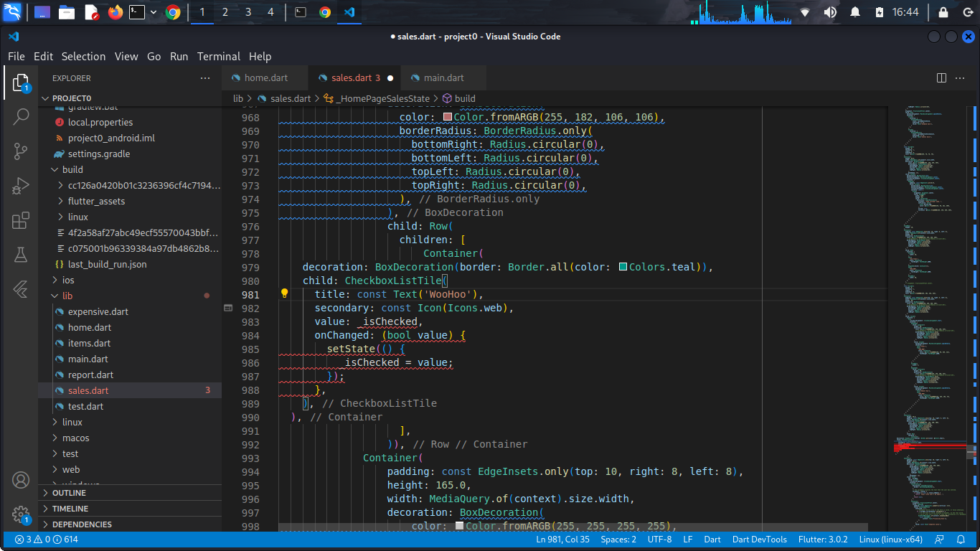Launch Chrome from the panel launcher
The image size is (980, 551).
pos(172,12)
